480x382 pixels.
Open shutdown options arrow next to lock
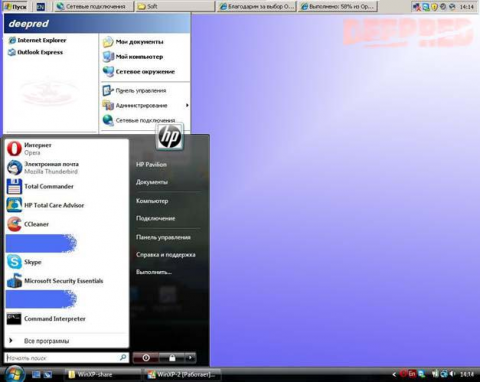point(190,358)
